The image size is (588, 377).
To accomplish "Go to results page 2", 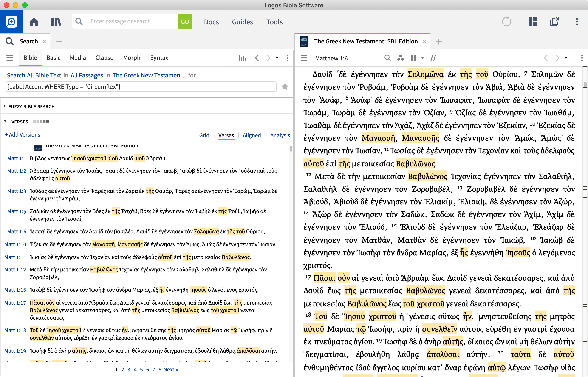I will [123, 369].
